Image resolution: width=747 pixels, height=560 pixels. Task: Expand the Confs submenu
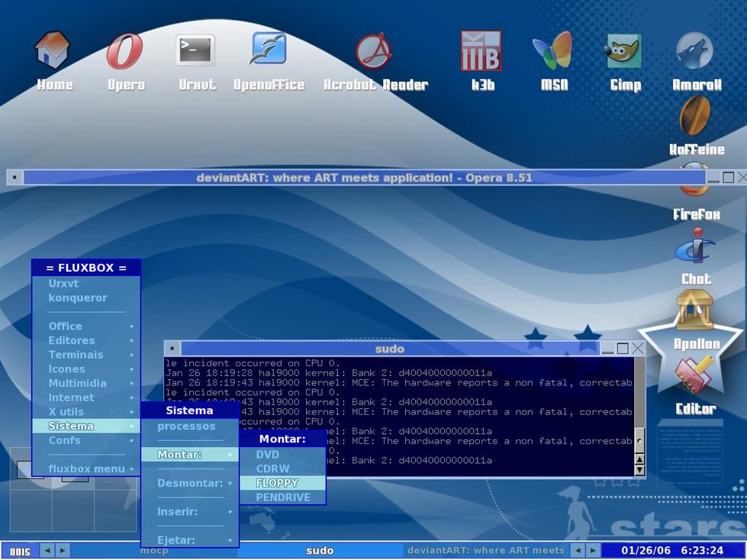click(64, 440)
